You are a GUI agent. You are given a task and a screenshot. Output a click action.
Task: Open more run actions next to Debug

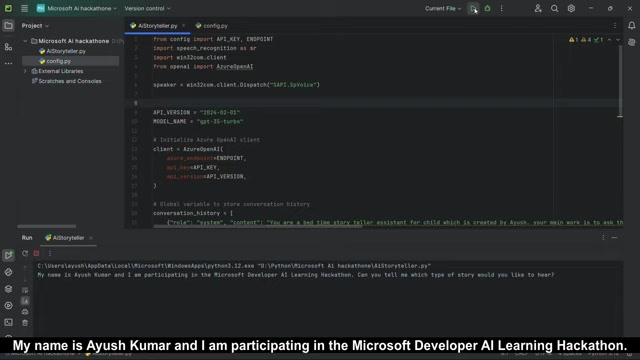pyautogui.click(x=502, y=8)
